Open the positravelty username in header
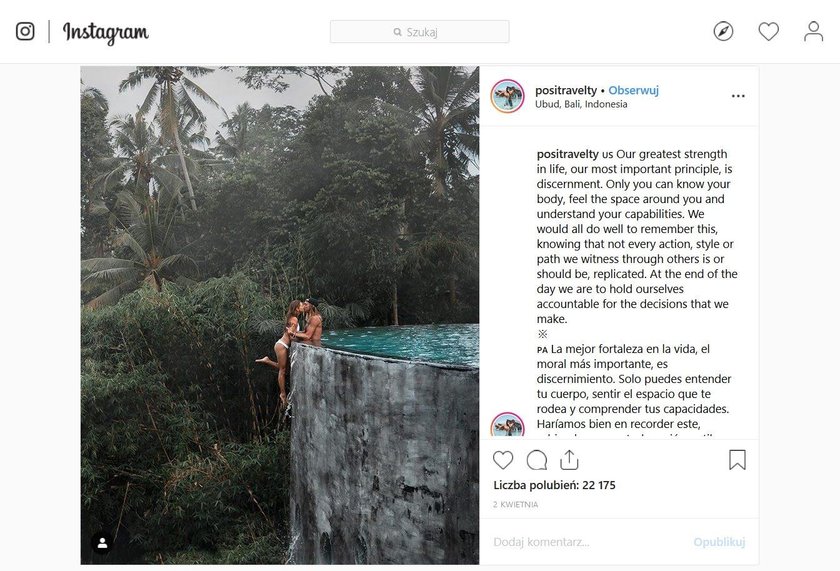840x571 pixels. (x=566, y=91)
